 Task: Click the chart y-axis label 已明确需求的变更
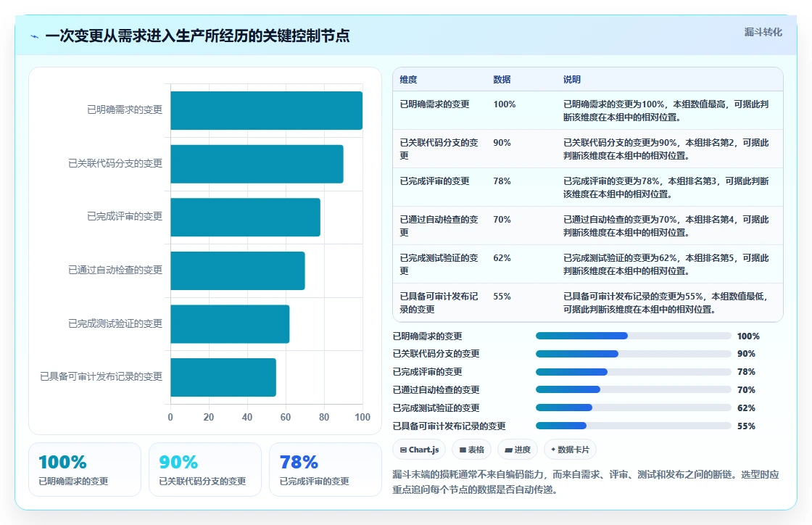[125, 109]
